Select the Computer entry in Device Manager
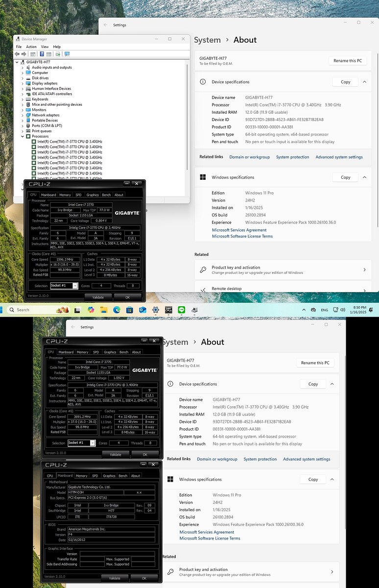 (40, 73)
